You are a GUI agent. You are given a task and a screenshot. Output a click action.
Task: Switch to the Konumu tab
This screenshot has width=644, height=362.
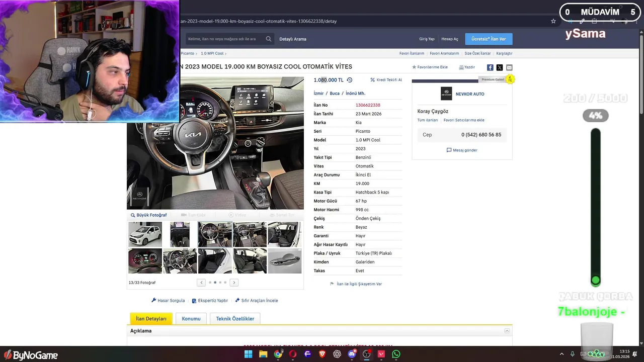(191, 319)
